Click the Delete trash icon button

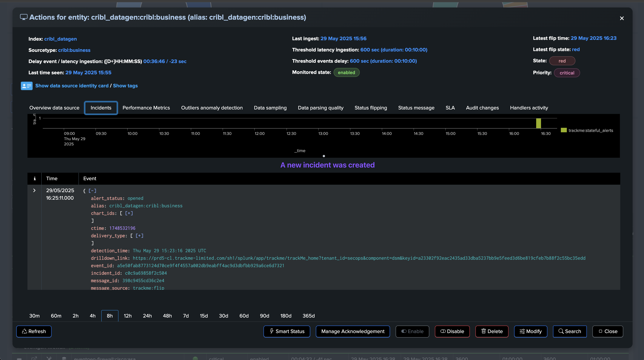(492, 331)
